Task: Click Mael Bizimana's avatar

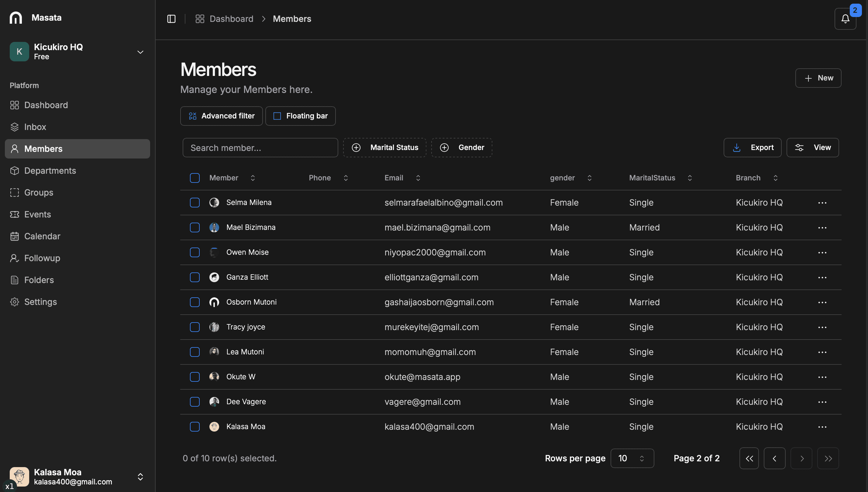Action: pyautogui.click(x=214, y=227)
